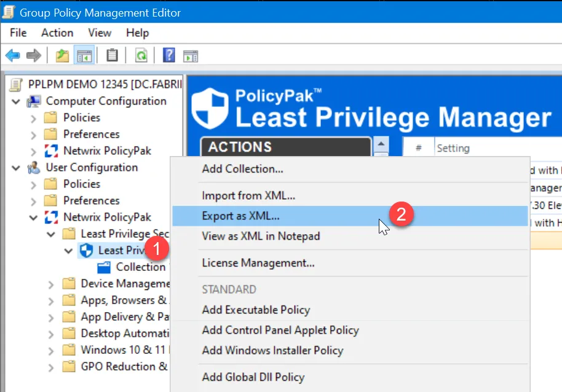Click the Forward arrow toolbar icon
Image resolution: width=562 pixels, height=392 pixels.
(x=33, y=56)
